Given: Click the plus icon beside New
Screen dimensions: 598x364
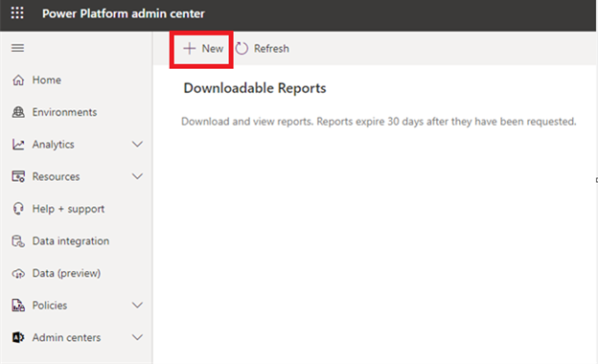Looking at the screenshot, I should [x=189, y=49].
